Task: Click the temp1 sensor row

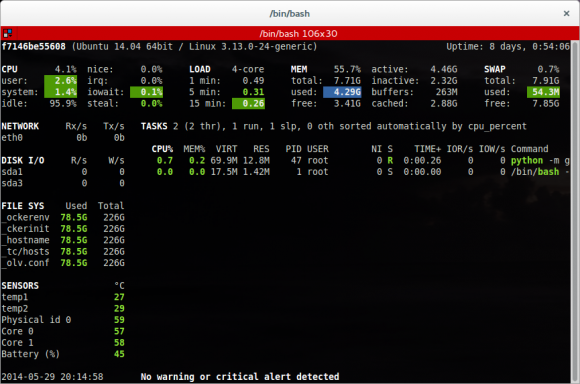Action: pos(63,297)
